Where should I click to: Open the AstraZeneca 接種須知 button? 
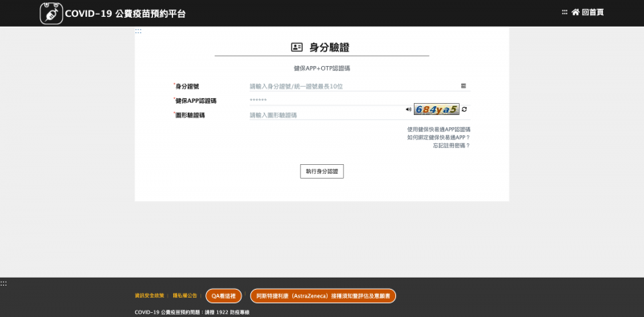tap(324, 296)
